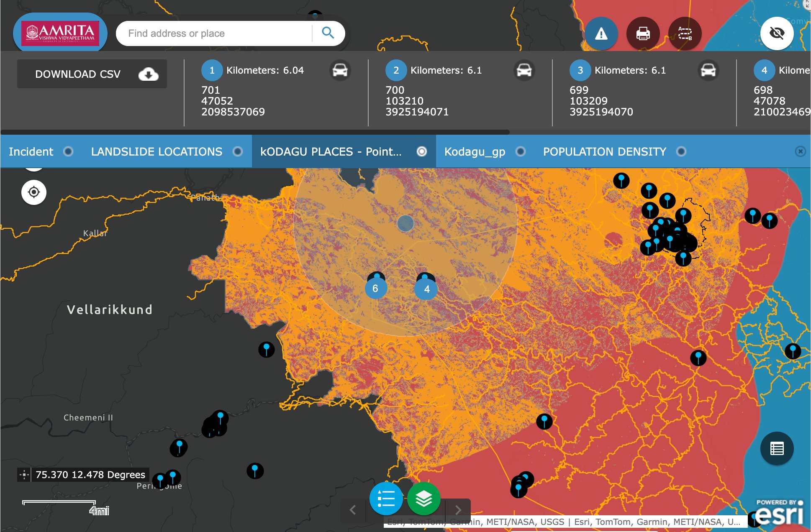Image resolution: width=811 pixels, height=532 pixels.
Task: Open the A to B directions tool
Action: point(685,33)
